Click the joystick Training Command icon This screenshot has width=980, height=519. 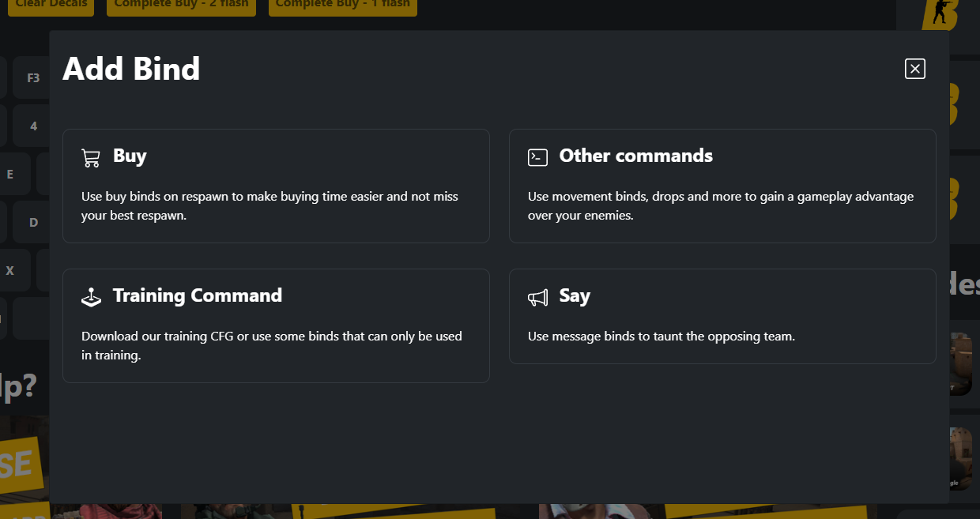click(x=91, y=297)
